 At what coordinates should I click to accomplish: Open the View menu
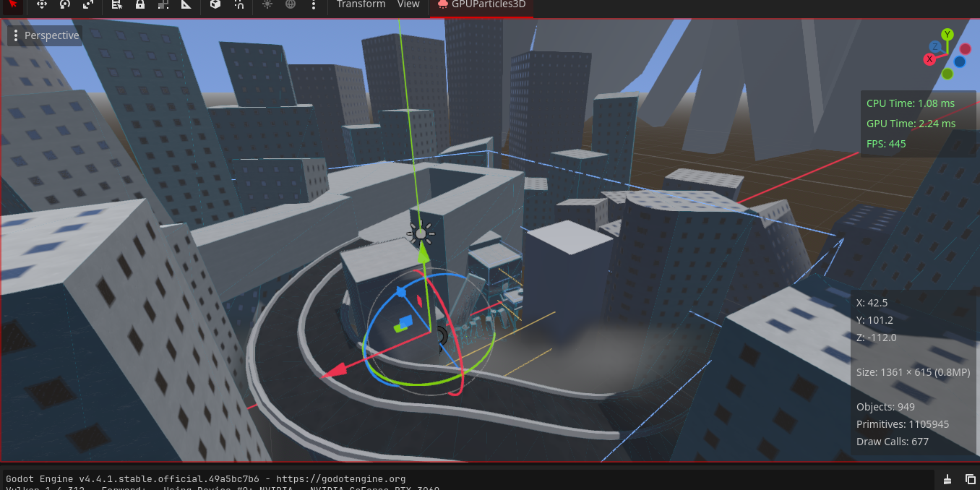coord(408,4)
